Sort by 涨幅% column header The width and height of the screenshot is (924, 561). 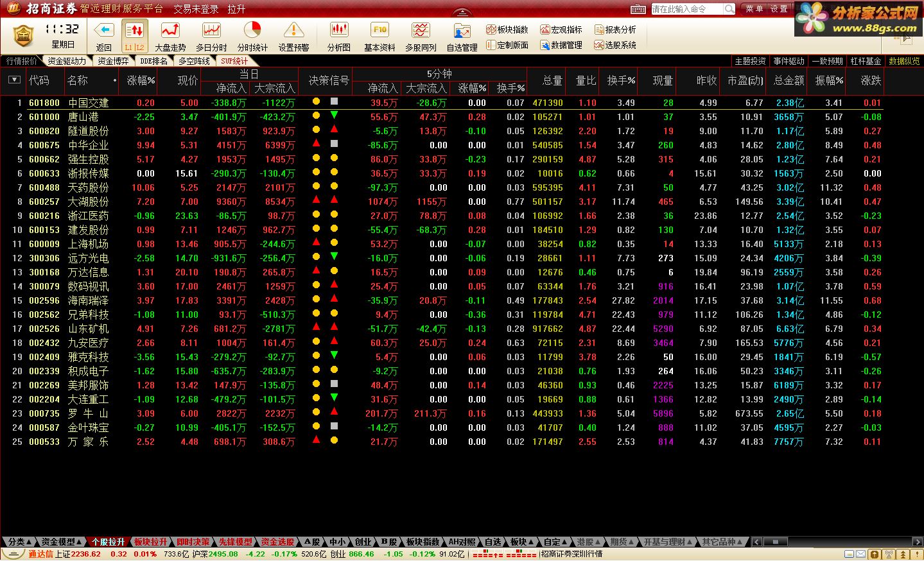pyautogui.click(x=141, y=80)
